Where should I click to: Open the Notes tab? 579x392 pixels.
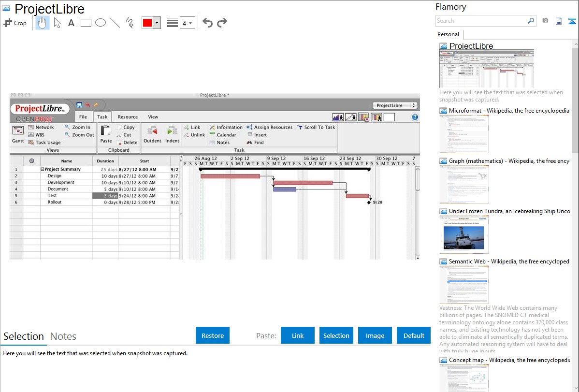tap(63, 336)
